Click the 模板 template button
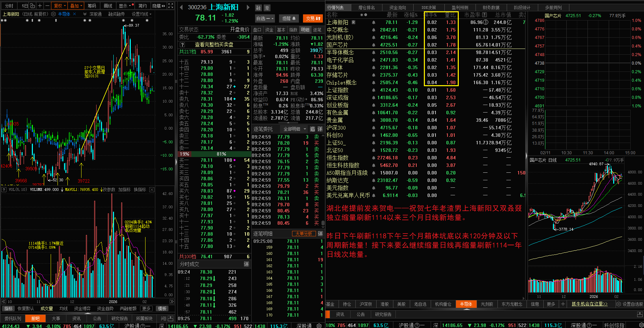This screenshot has height=328, width=644. [x=162, y=309]
